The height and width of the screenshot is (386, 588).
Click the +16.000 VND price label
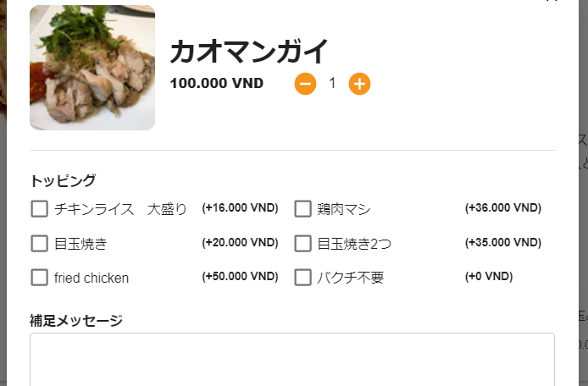[x=240, y=208]
